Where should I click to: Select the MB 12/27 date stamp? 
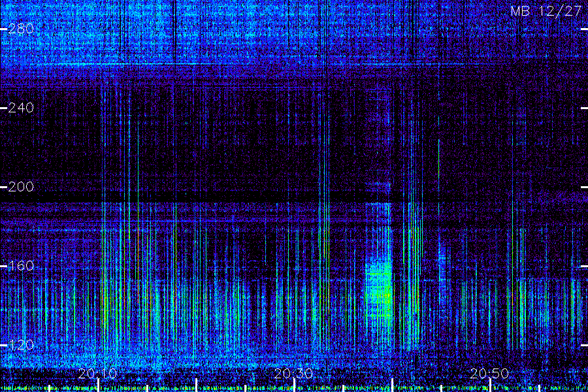[546, 11]
